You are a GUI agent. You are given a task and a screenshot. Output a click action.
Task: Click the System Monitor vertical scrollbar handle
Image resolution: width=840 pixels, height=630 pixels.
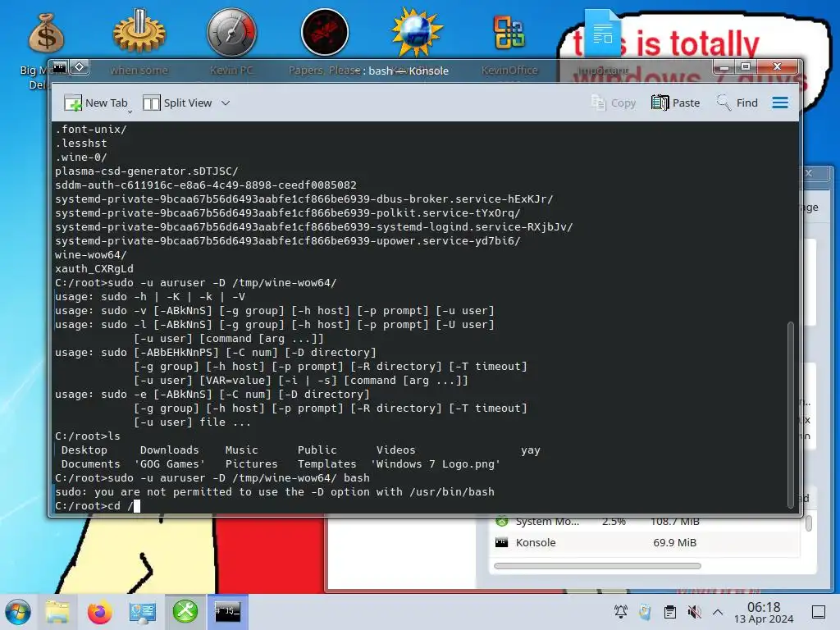809,523
